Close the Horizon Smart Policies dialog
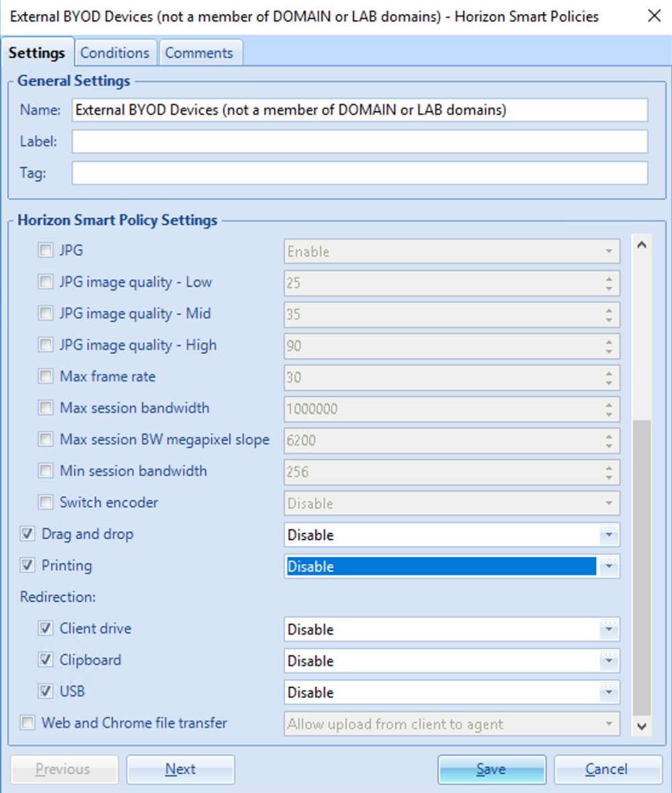Screen dimensions: 672x793 653,16
